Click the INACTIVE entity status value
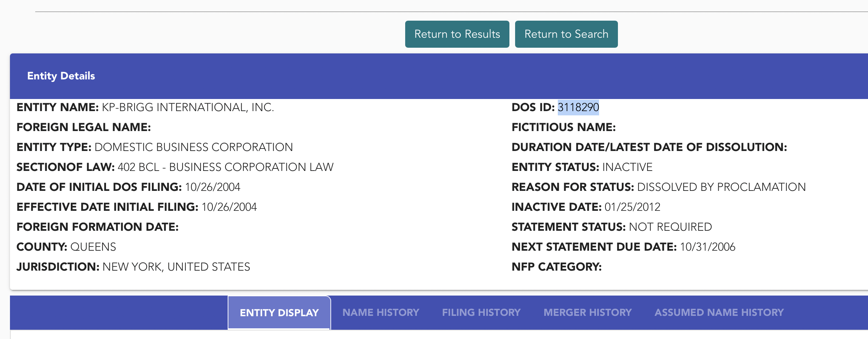868x339 pixels. (627, 167)
